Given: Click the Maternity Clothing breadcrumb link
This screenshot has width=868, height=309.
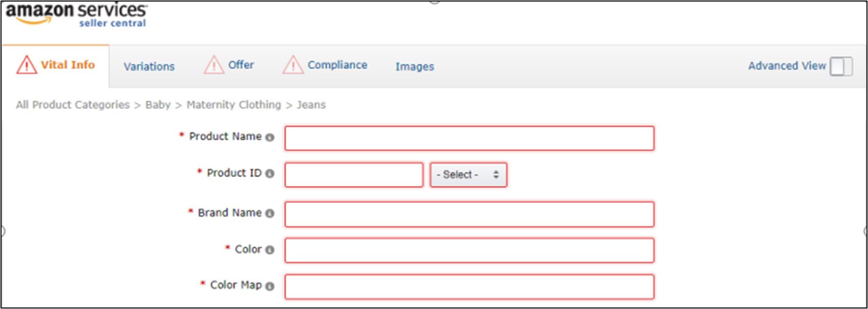Looking at the screenshot, I should pyautogui.click(x=234, y=105).
